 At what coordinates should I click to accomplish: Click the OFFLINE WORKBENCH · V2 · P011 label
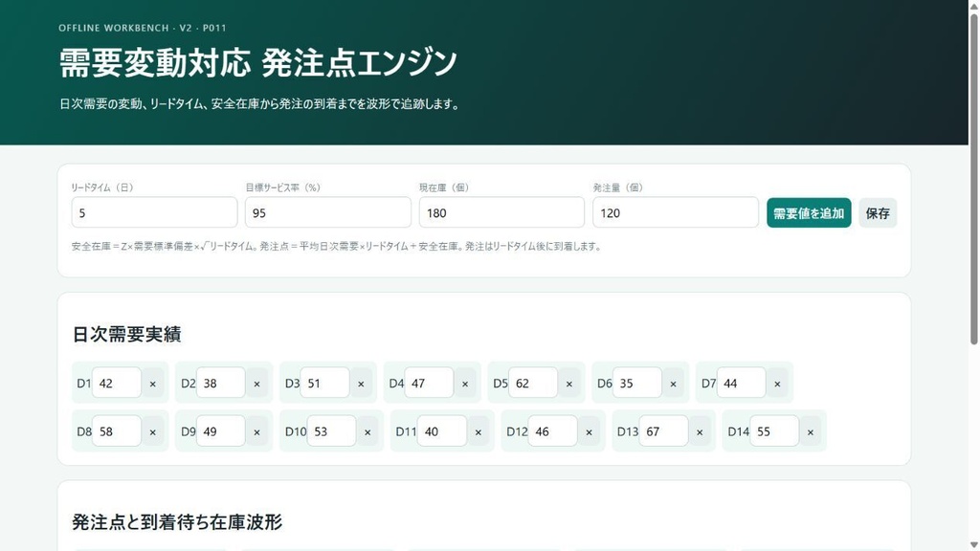(x=143, y=28)
